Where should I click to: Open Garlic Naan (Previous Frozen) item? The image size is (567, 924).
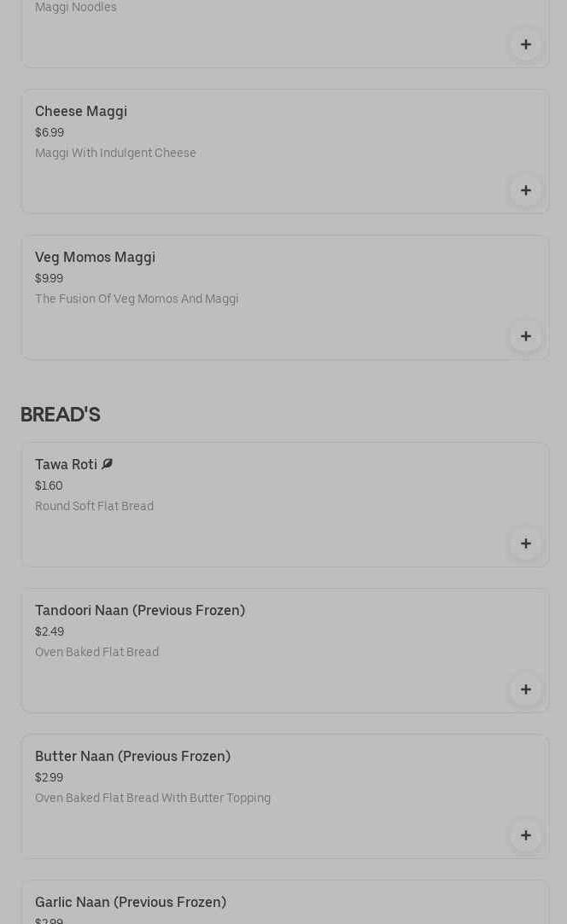(x=131, y=903)
